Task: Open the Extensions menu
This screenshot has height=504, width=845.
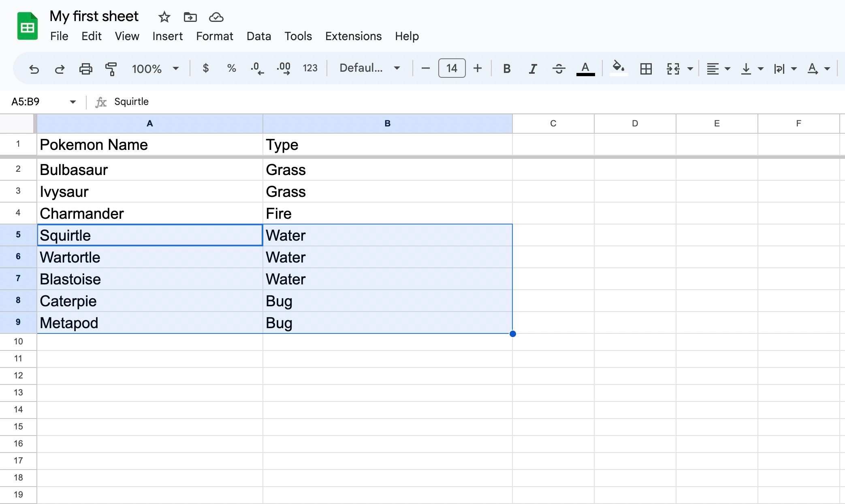Action: click(353, 36)
